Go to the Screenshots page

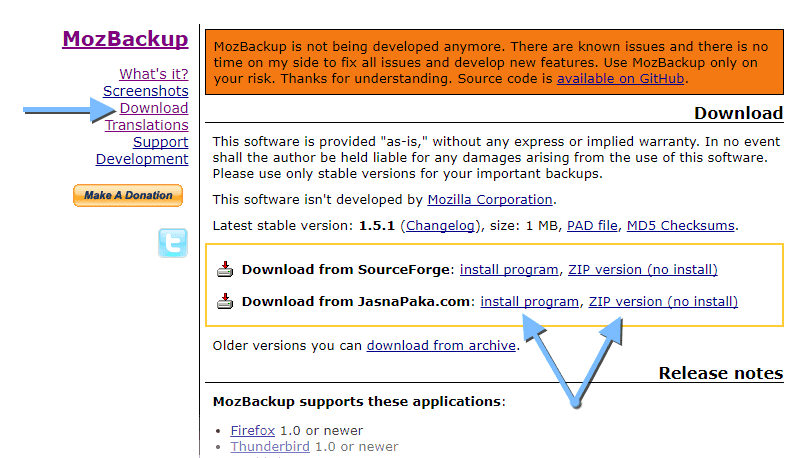[146, 91]
